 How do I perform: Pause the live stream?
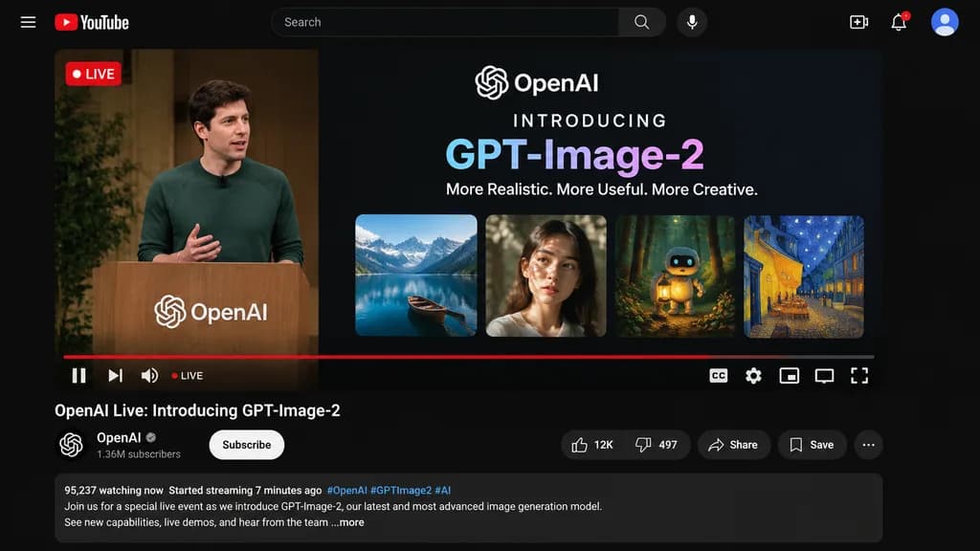pos(78,375)
